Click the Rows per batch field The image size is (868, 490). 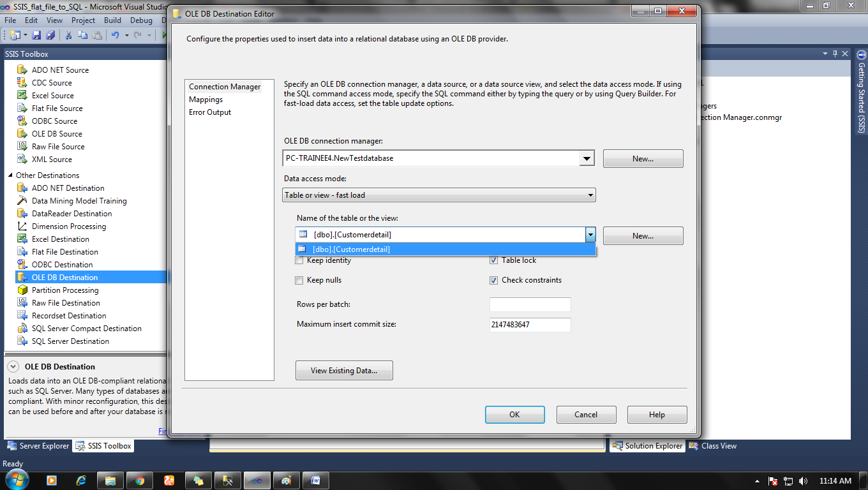point(530,304)
